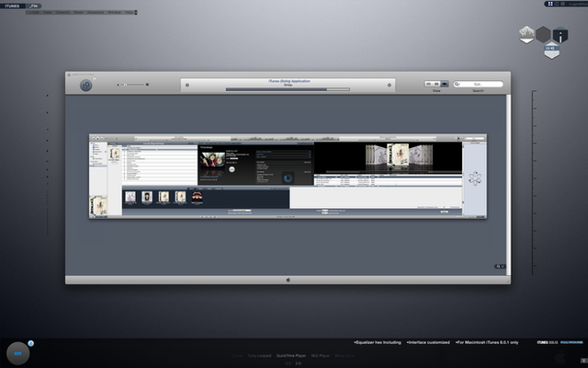Click the vertical scrollbar of the window
Viewport: 588px width, 368px height.
coord(508,185)
